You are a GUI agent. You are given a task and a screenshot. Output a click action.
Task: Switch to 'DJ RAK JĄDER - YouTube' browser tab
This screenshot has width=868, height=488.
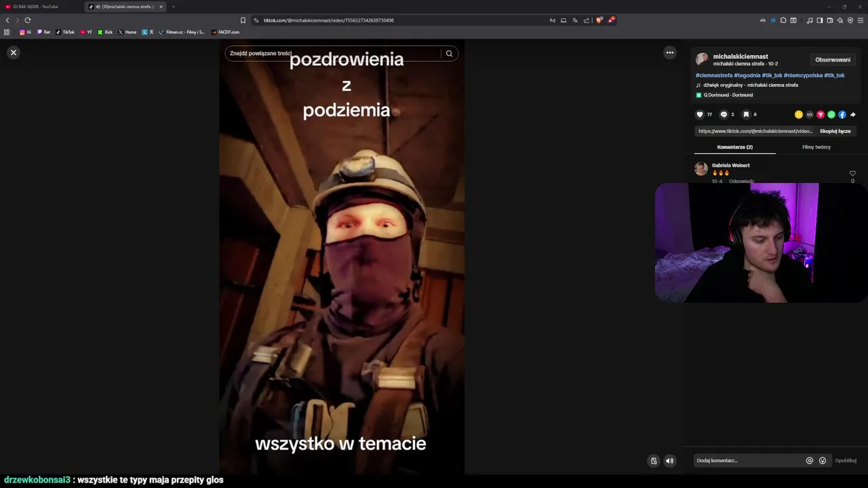(x=41, y=7)
